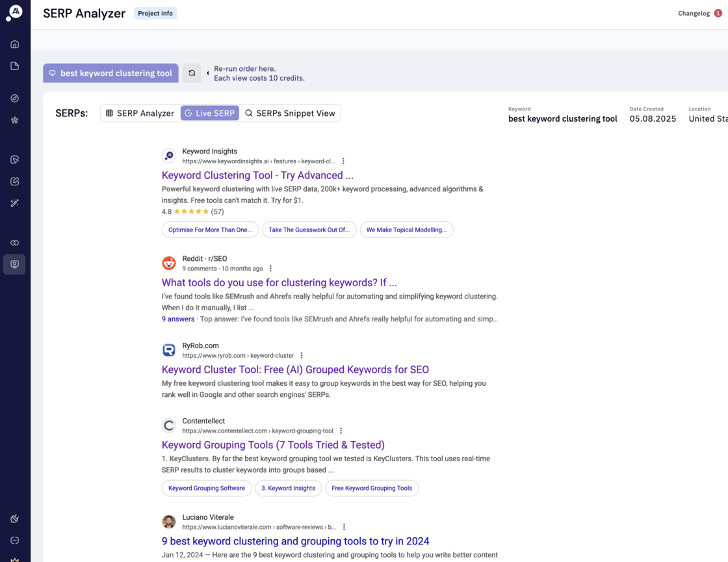
Task: Click the best keyword clustering tool button
Action: coord(110,73)
